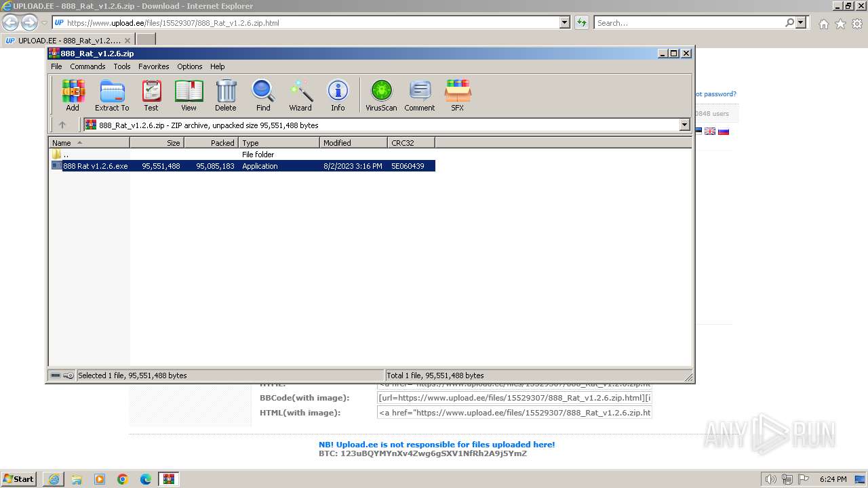This screenshot has width=868, height=488.
Task: Click the IE Forward button
Action: coord(29,22)
